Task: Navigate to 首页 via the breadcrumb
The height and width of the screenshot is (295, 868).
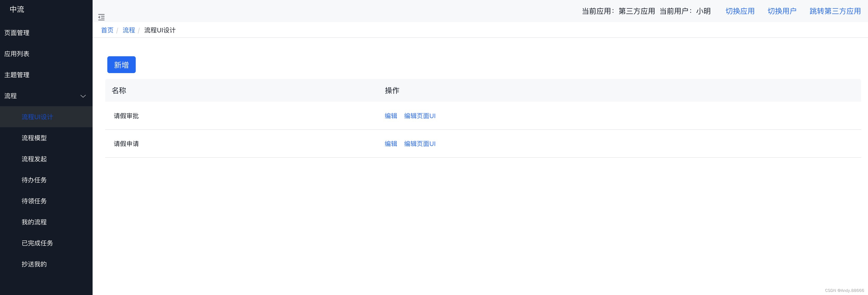Action: [107, 30]
